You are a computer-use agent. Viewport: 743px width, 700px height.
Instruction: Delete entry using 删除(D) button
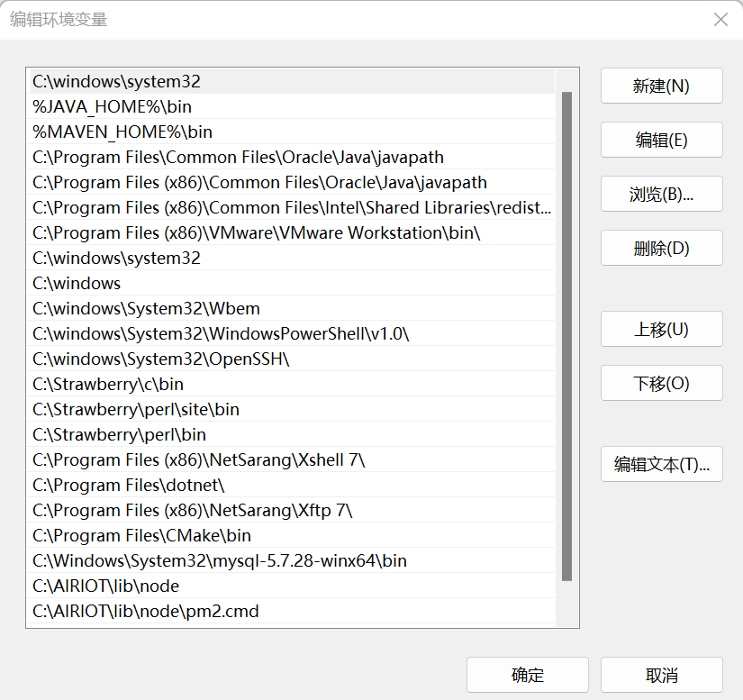(x=661, y=248)
